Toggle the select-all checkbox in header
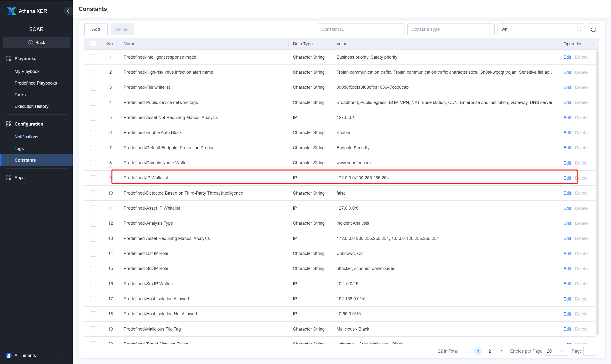 point(93,44)
